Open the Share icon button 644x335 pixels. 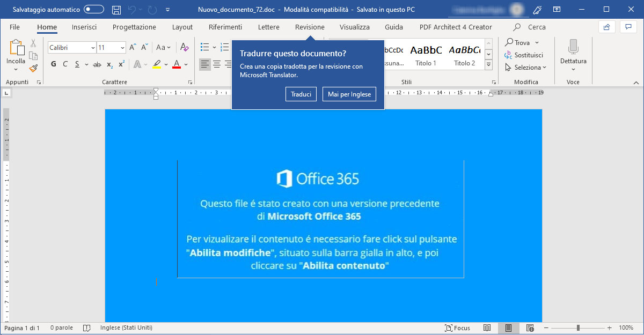pos(607,27)
